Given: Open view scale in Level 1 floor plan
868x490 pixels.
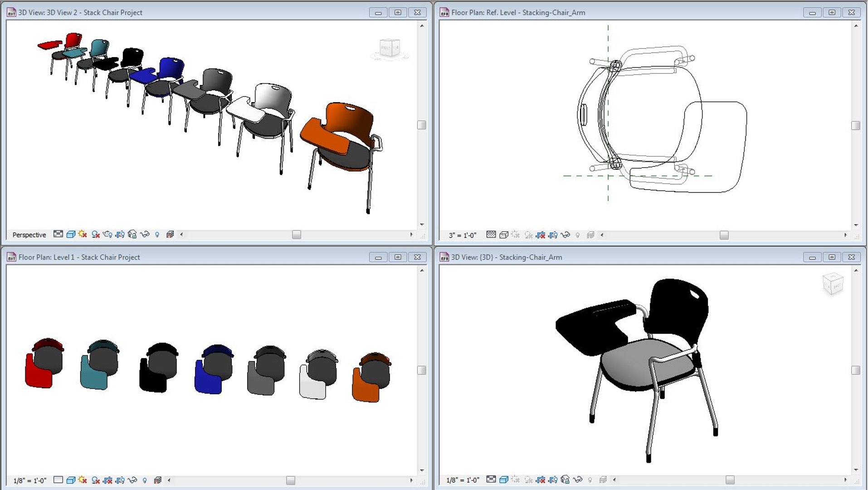Looking at the screenshot, I should (30, 480).
